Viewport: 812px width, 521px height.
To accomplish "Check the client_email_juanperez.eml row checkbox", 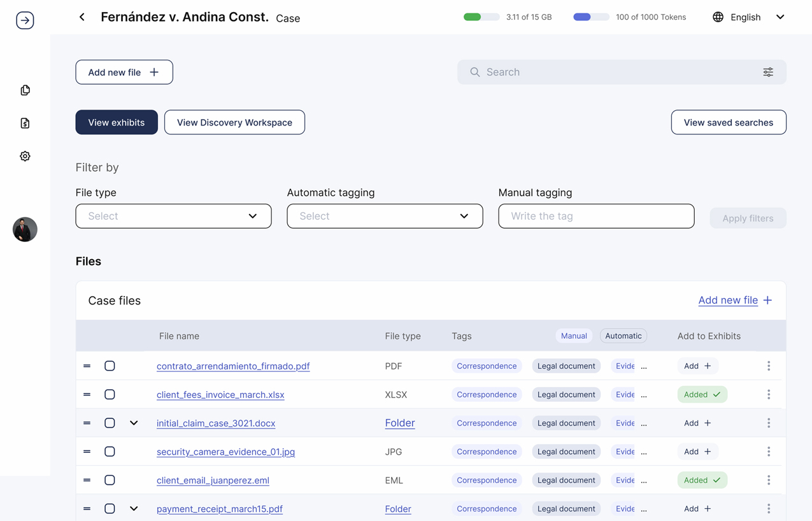I will click(x=110, y=480).
